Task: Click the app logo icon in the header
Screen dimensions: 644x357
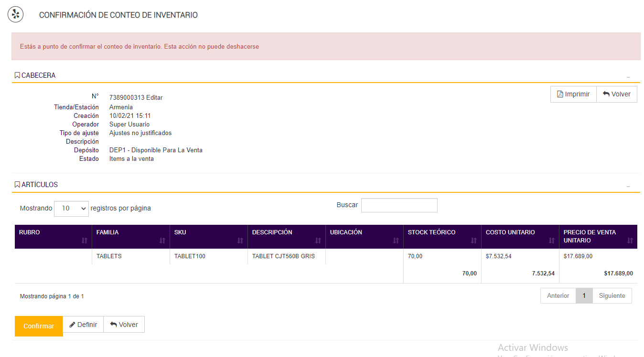Action: tap(15, 14)
